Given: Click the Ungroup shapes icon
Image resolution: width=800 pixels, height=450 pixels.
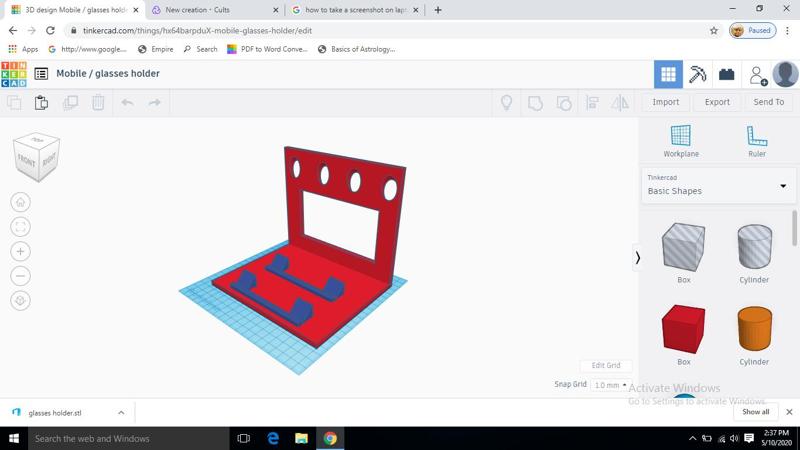Looking at the screenshot, I should pos(564,103).
